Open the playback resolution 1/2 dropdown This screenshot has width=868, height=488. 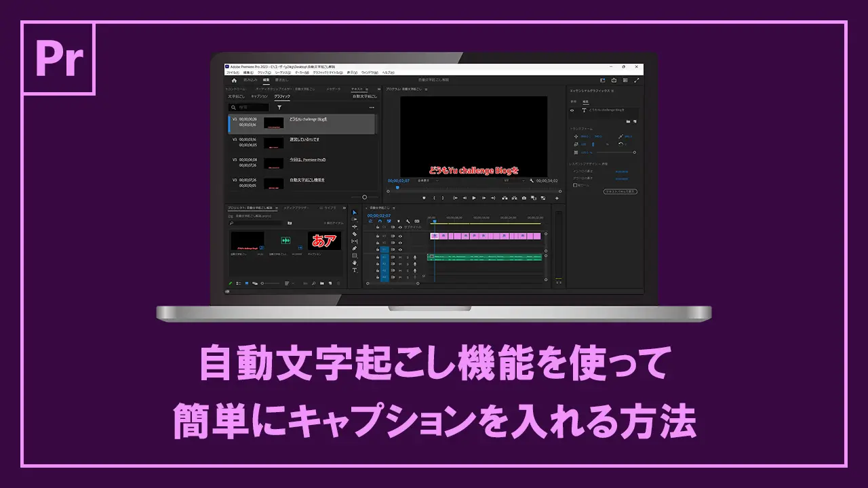pos(515,180)
